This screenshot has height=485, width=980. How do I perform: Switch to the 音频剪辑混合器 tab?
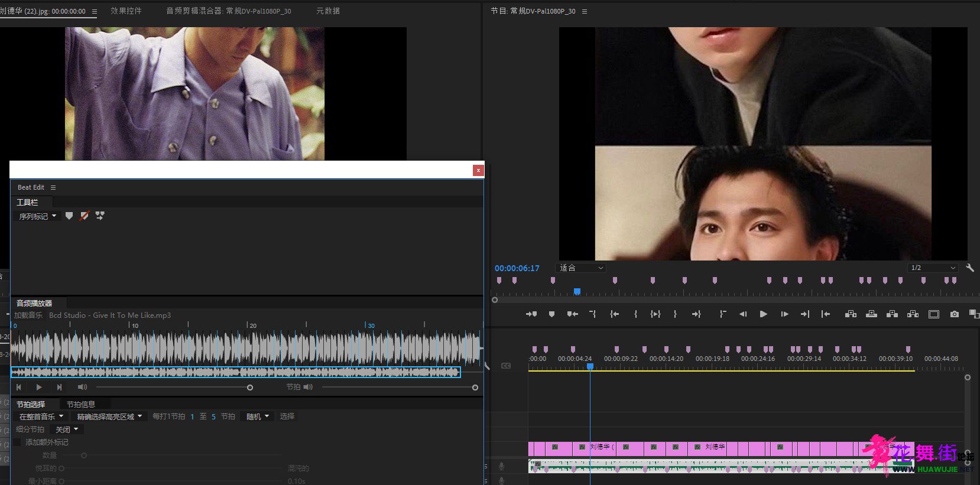(229, 11)
